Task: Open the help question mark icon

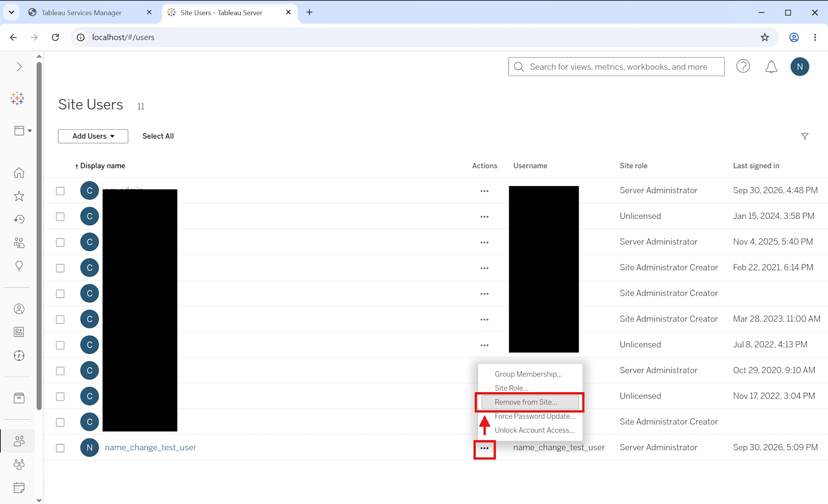Action: point(743,66)
